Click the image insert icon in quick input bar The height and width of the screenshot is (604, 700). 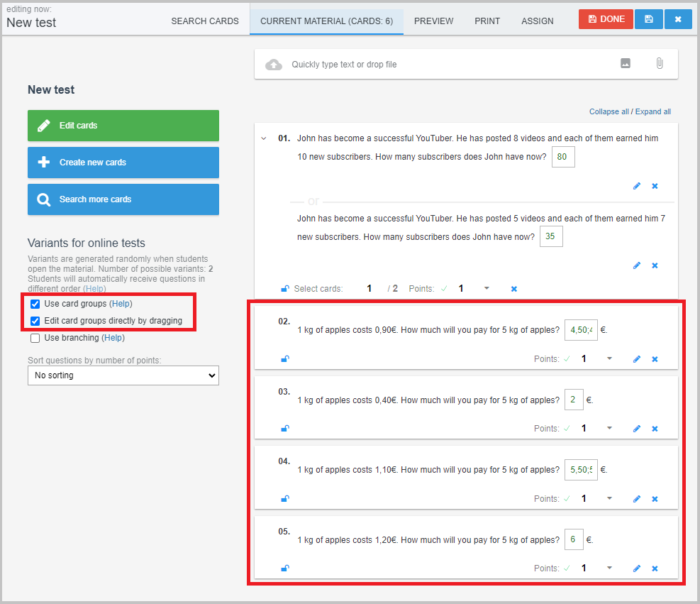(x=626, y=64)
